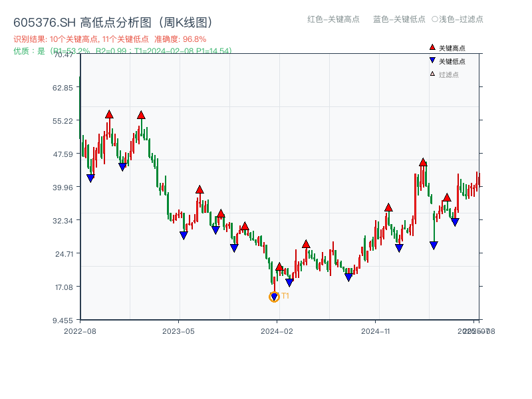The width and height of the screenshot is (532, 399).
Task: Click the blue low marker under long green 2025 candle
Action: 434,245
